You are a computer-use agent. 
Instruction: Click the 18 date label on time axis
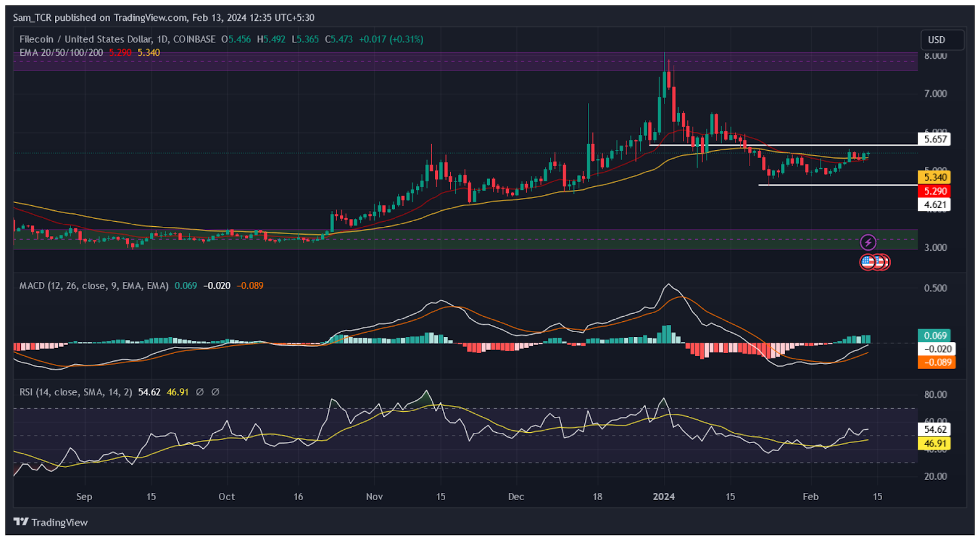pyautogui.click(x=597, y=496)
